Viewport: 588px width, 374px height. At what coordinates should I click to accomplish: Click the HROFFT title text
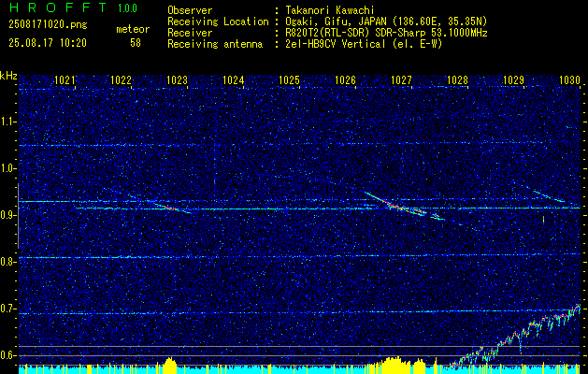click(x=59, y=7)
